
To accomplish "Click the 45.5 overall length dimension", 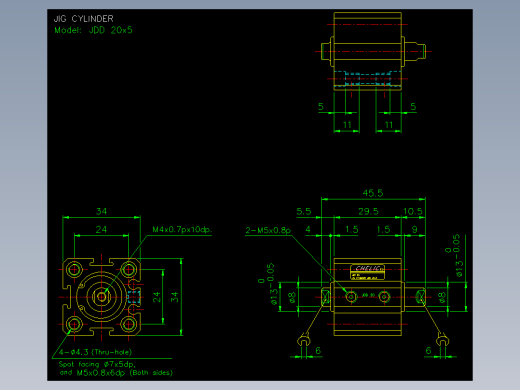I will [373, 193].
